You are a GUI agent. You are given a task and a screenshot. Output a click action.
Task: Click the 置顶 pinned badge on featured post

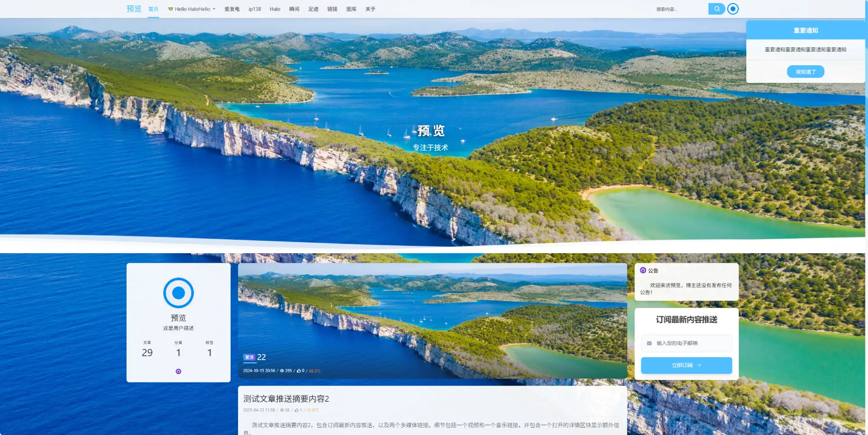[249, 357]
